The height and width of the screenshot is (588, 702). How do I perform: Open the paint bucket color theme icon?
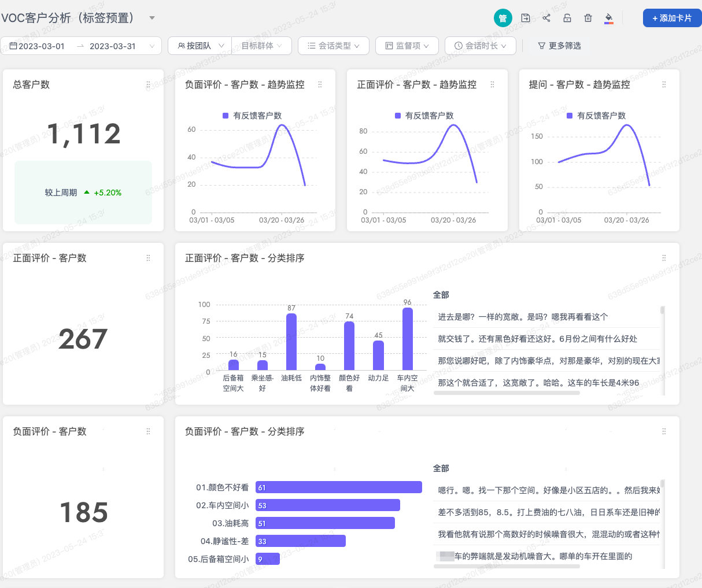(x=609, y=19)
